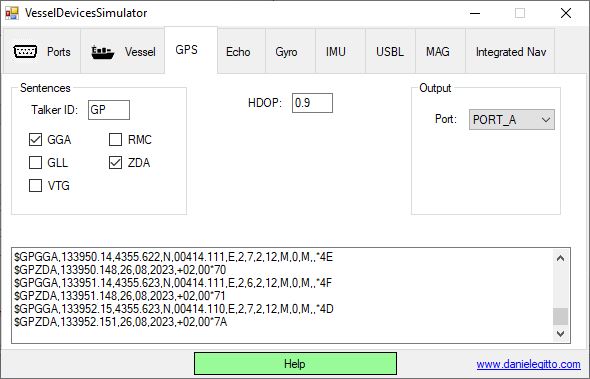
Task: Click the $GPZDA line ending *7A
Action: [x=121, y=322]
